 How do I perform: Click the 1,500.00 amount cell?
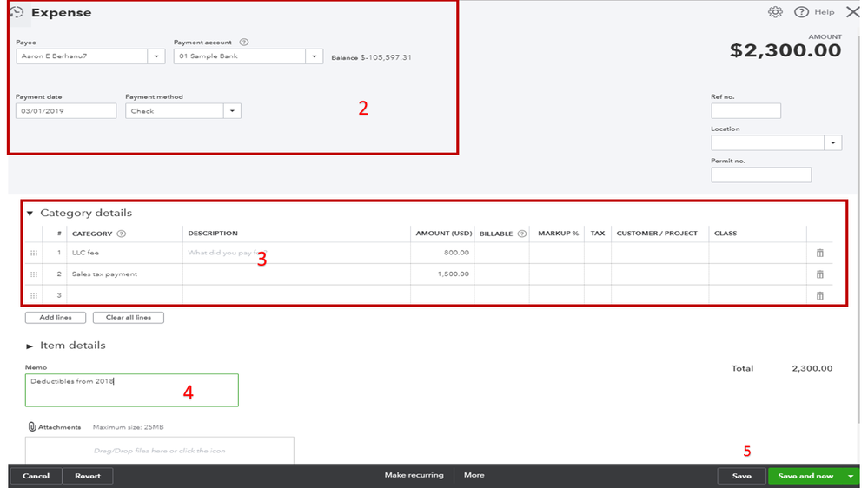click(x=442, y=274)
